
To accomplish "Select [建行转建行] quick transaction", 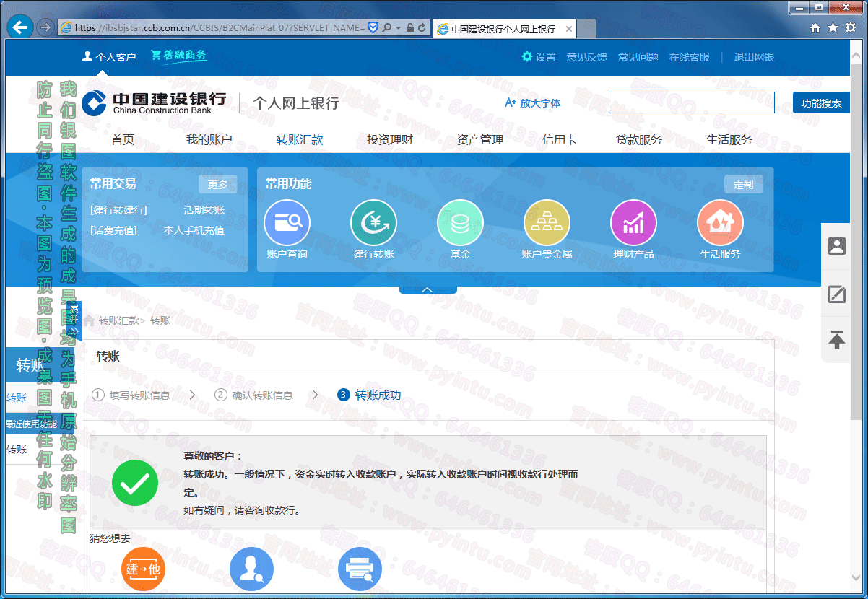I will 119,211.
